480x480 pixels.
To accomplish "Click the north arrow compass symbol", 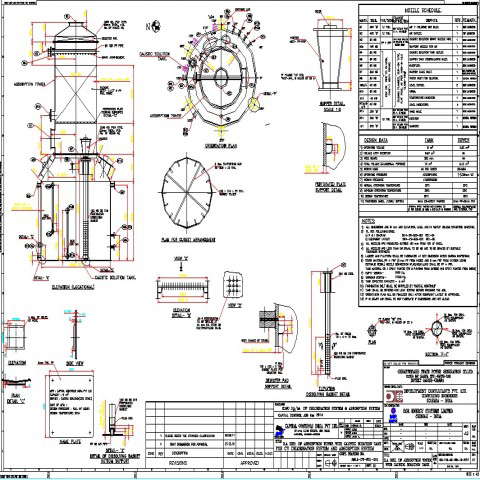I will tap(155, 26).
